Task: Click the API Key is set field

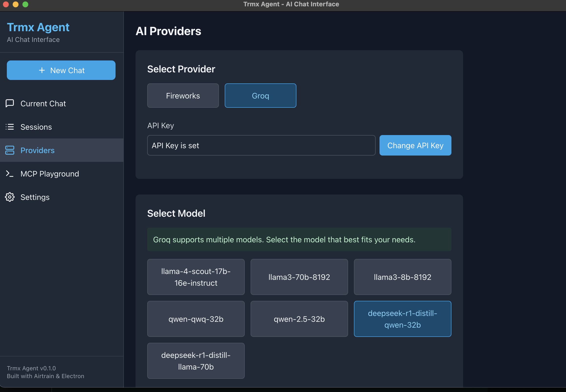Action: coord(261,145)
